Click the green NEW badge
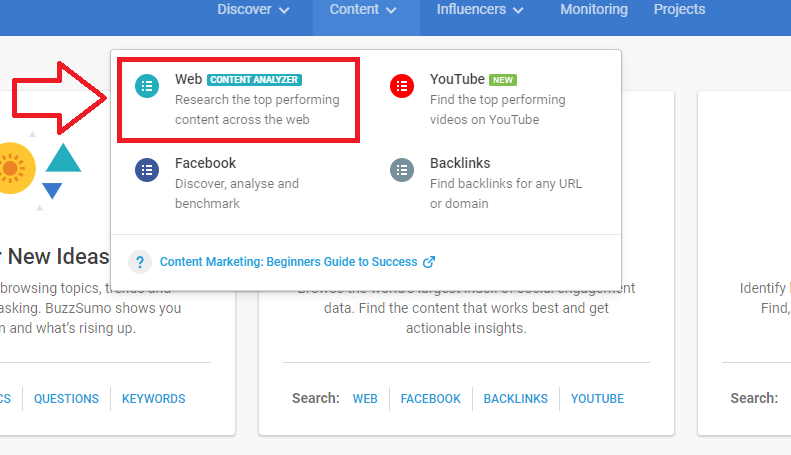The image size is (791, 455). click(503, 80)
